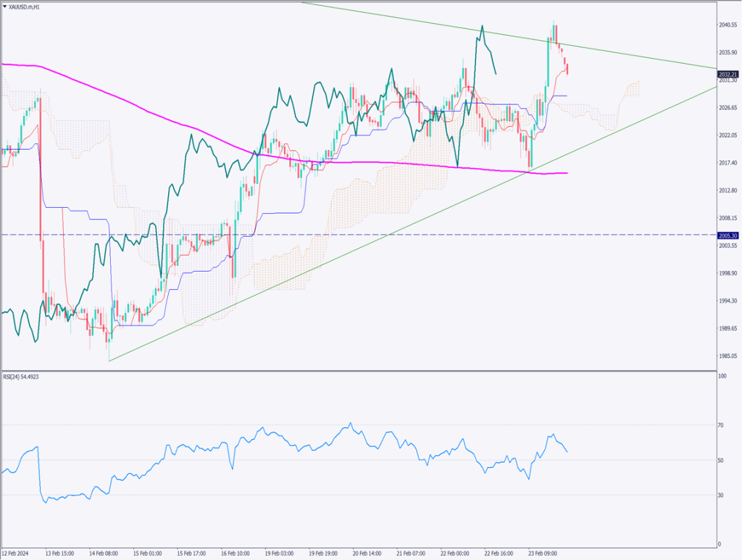This screenshot has width=742, height=560.
Task: Click the RSI 70 level label
Action: [x=721, y=425]
